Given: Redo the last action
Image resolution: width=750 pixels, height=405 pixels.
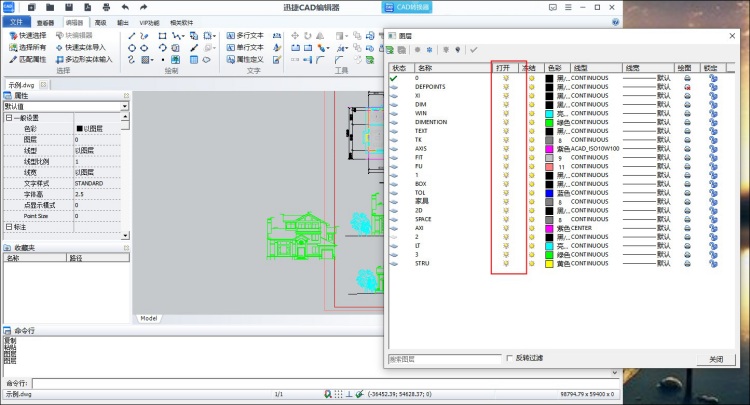Looking at the screenshot, I should click(x=143, y=7).
